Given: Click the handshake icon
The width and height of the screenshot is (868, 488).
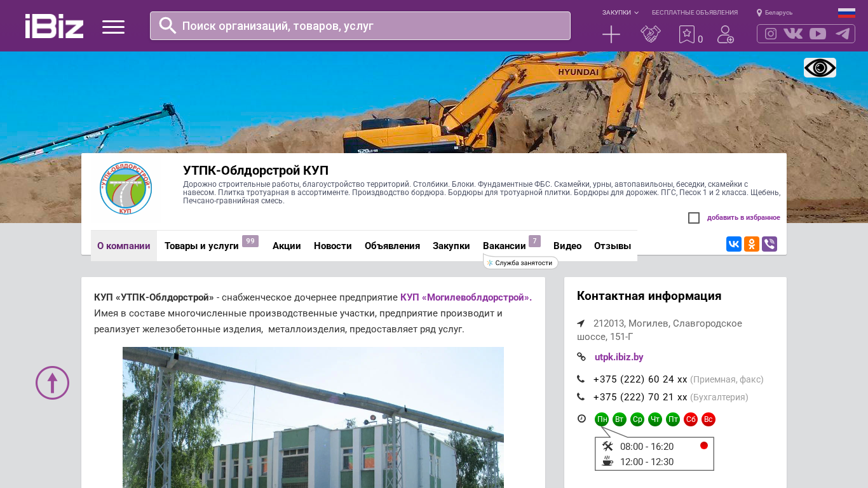Looking at the screenshot, I should point(651,34).
